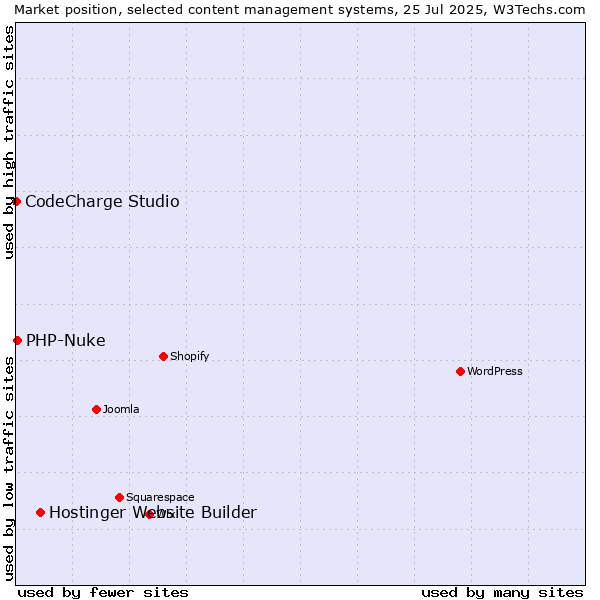Click the red Hostinger Website Builder marker
The image size is (600, 600).
coord(41,512)
